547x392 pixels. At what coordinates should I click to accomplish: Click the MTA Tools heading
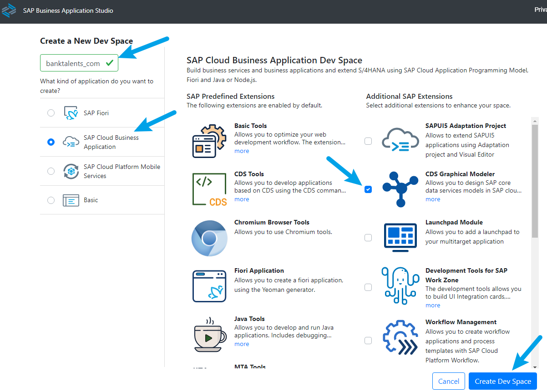250,367
